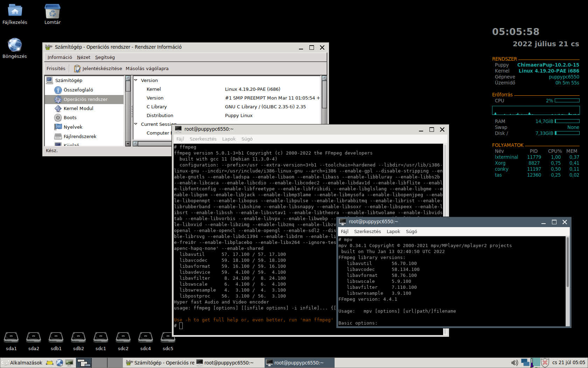Open Lapok menu in the mpv terminal
The height and width of the screenshot is (368, 588).
coord(393,231)
